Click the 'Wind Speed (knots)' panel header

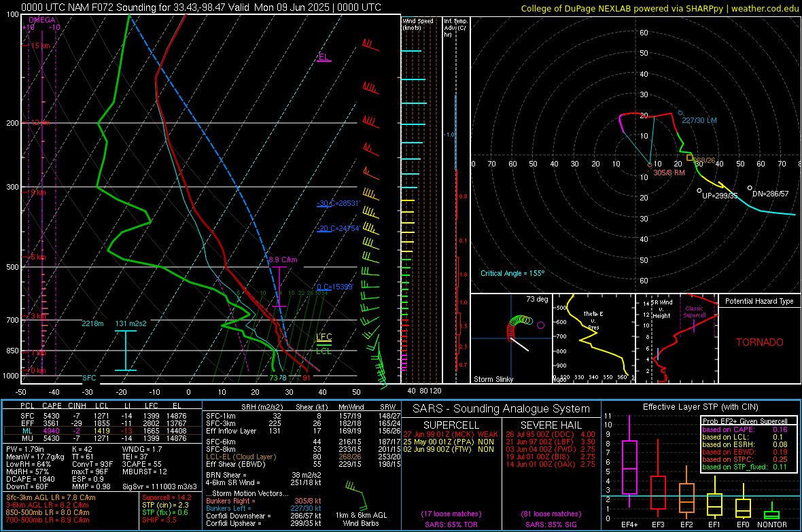tap(417, 24)
